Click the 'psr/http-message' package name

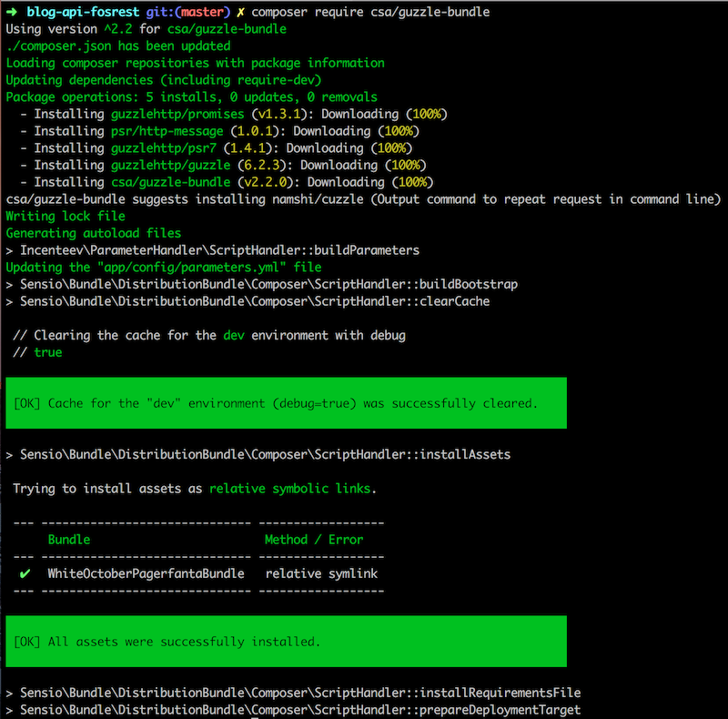click(167, 131)
